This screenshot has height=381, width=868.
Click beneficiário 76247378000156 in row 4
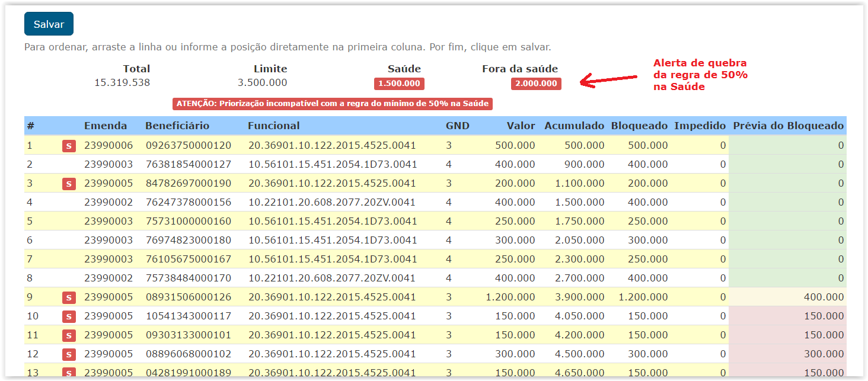(x=189, y=202)
